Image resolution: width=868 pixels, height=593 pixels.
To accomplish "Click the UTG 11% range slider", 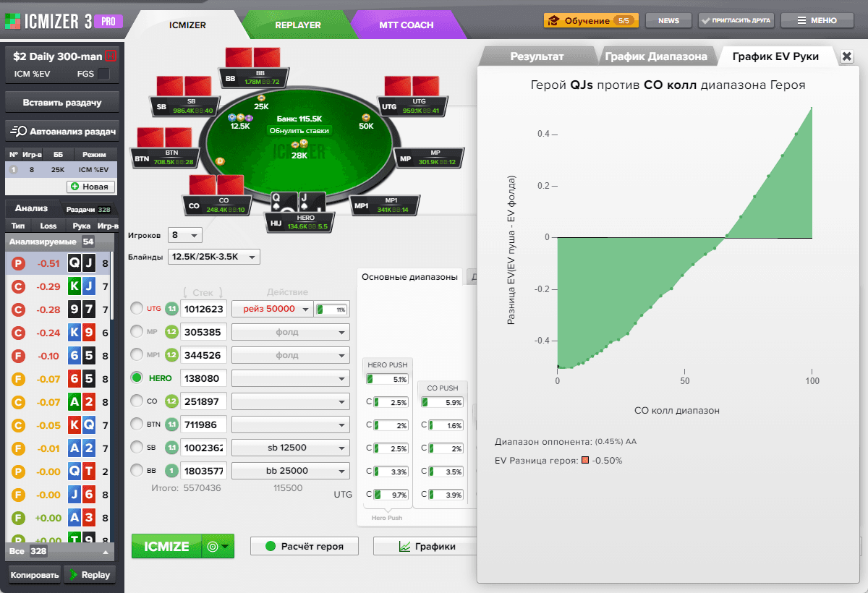I will [333, 309].
